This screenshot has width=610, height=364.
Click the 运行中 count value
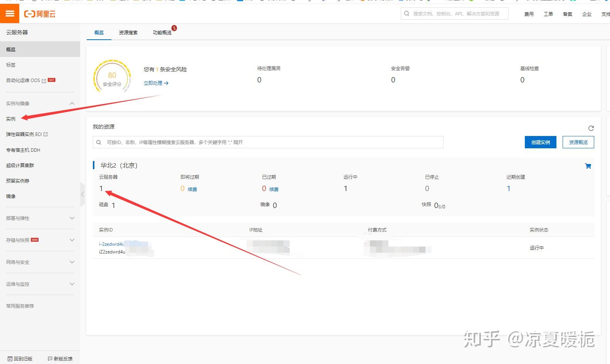point(346,188)
